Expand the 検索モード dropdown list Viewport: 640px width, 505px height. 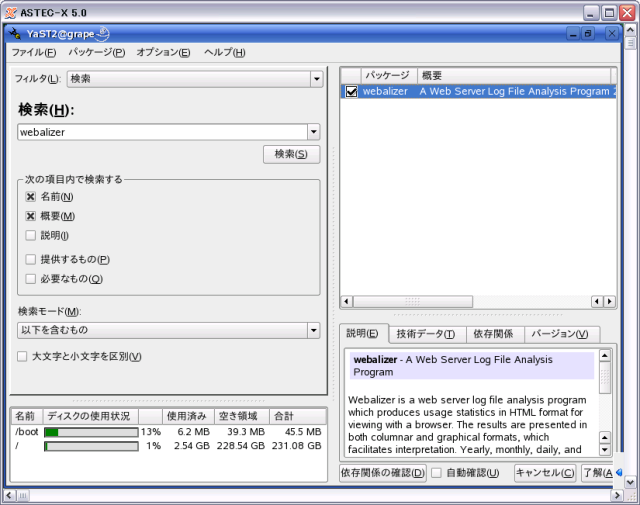316,330
